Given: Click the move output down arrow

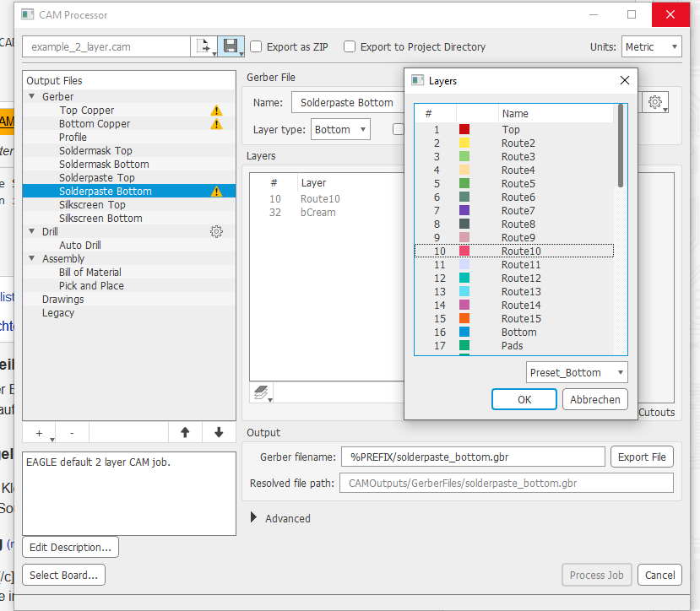Looking at the screenshot, I should [x=219, y=432].
